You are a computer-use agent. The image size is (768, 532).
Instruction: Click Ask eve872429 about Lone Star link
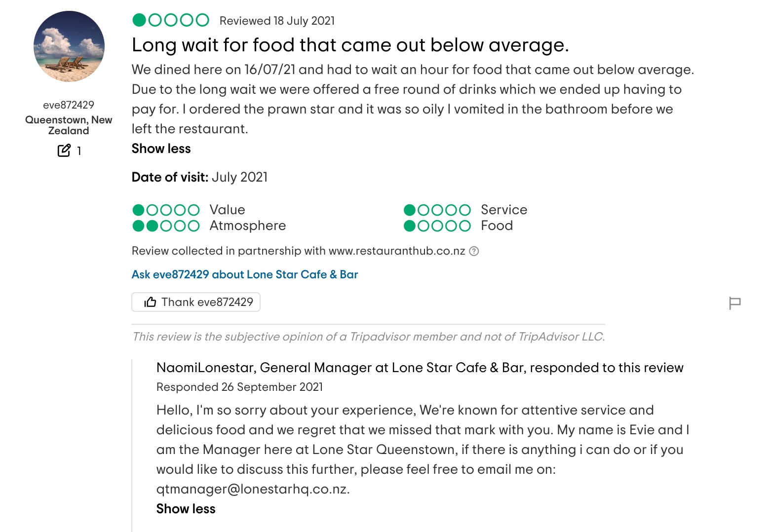pos(245,274)
